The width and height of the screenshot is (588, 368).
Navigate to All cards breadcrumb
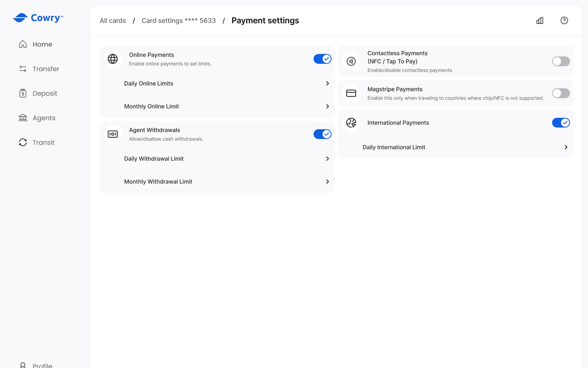click(113, 21)
